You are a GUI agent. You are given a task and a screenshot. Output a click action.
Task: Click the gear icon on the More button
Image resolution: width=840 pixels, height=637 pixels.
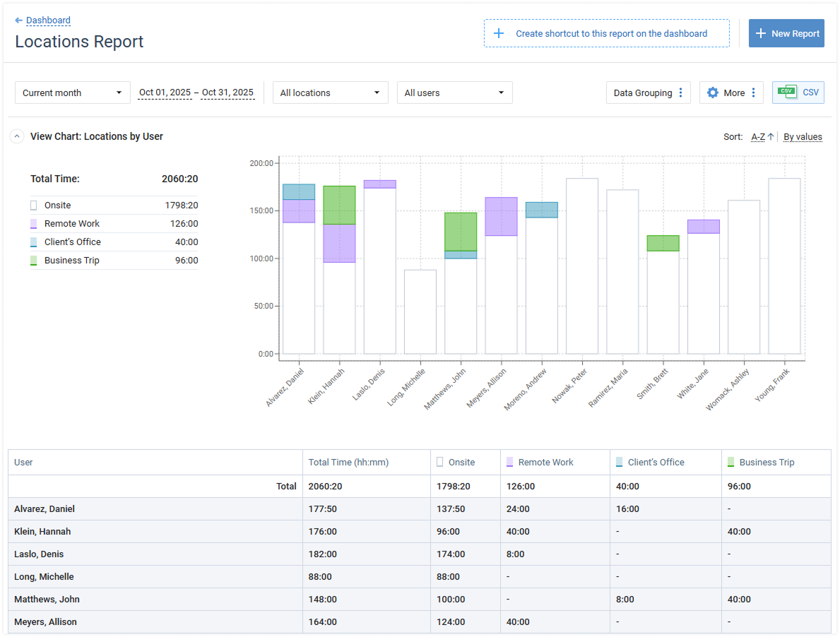[x=712, y=93]
